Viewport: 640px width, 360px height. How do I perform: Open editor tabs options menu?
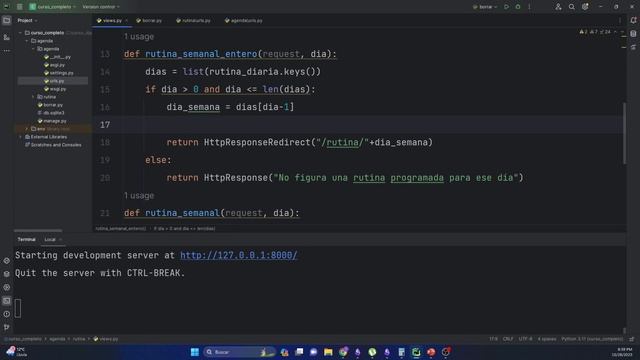coord(620,20)
